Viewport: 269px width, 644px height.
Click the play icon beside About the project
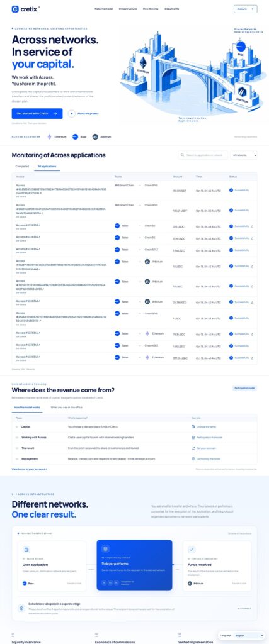coord(72,114)
